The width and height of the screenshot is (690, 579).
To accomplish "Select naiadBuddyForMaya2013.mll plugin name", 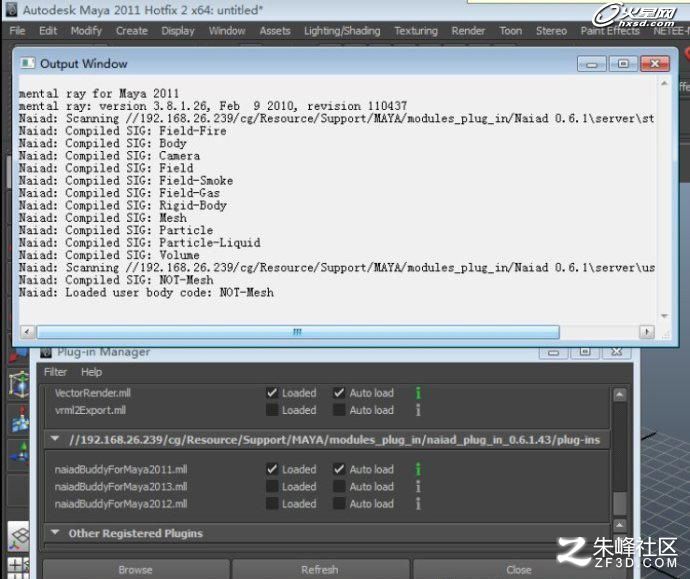I will (121, 487).
